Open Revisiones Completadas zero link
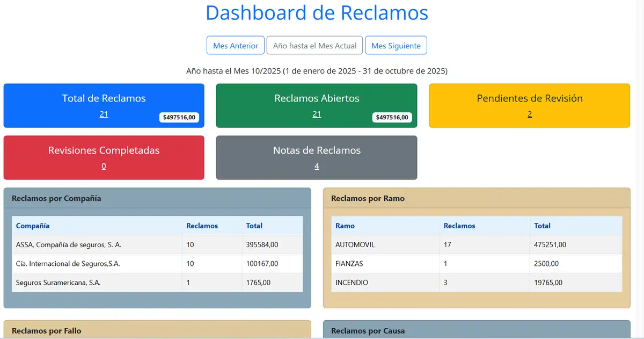 104,166
